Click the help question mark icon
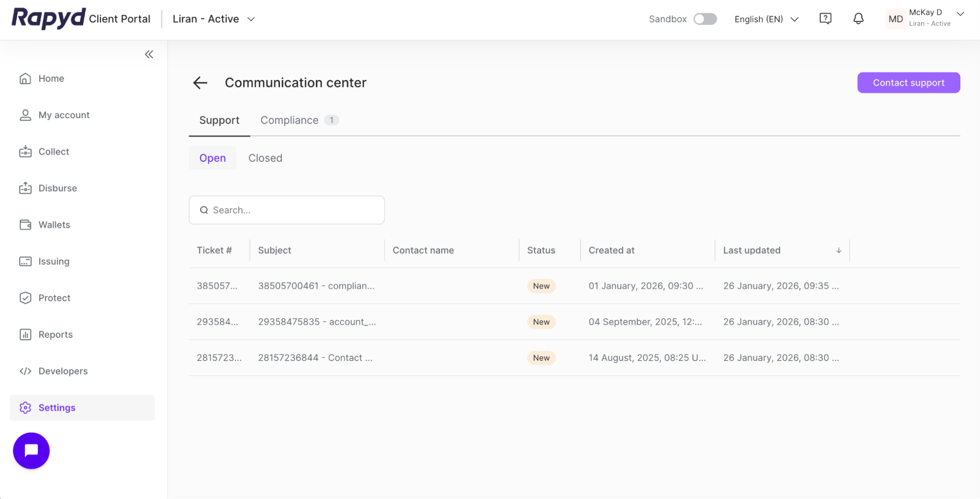Viewport: 980px width, 499px height. click(826, 18)
